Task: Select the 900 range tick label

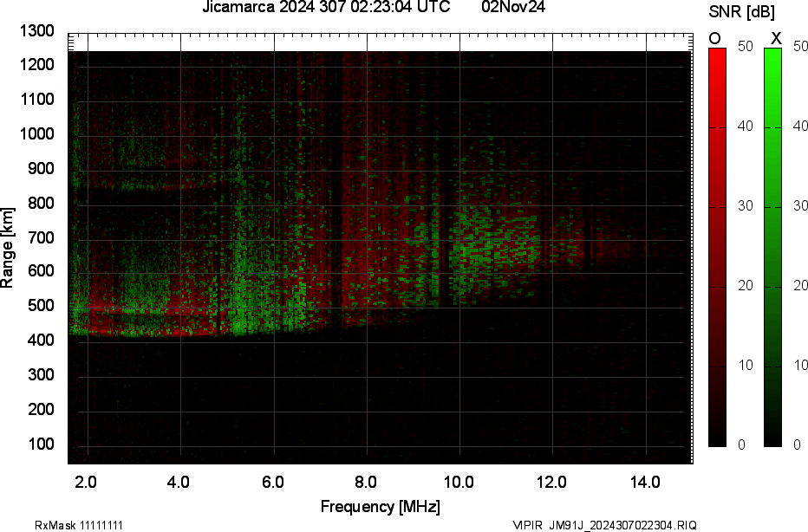Action: click(41, 168)
